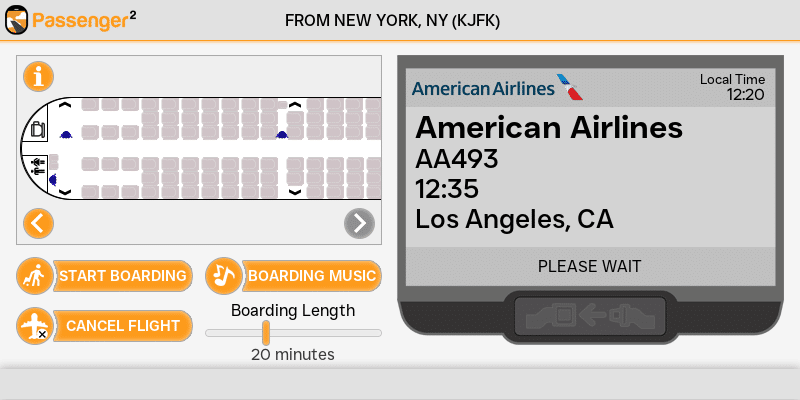Click the Boarding Length slider handle
The image size is (800, 400).
(x=266, y=333)
